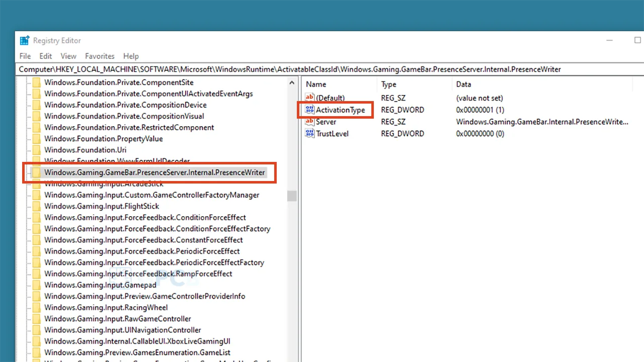Screen dimensions: 644x362
Task: Click the RampForceEffect key folder icon
Action: [x=36, y=274]
